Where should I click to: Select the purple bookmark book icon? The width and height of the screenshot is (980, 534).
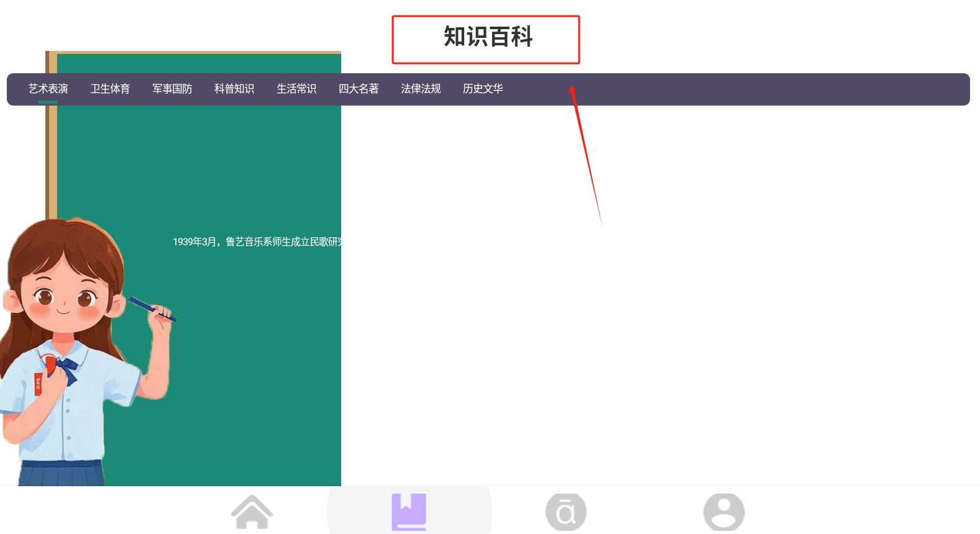409,512
